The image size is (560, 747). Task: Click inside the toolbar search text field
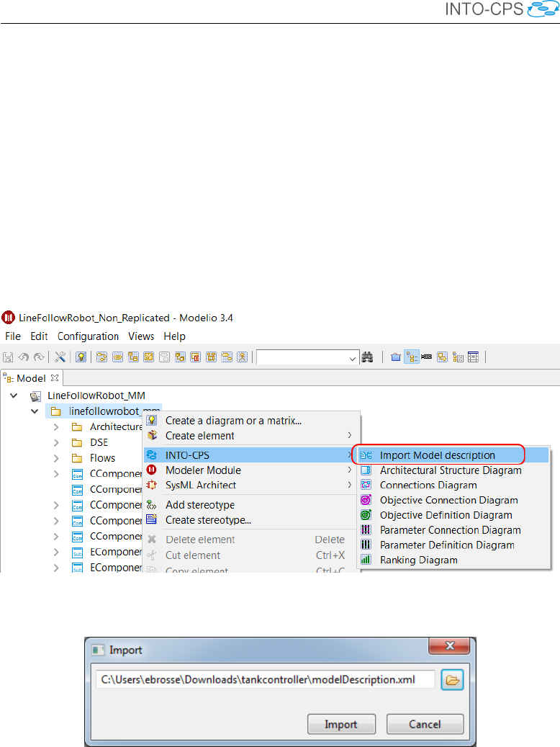302,357
